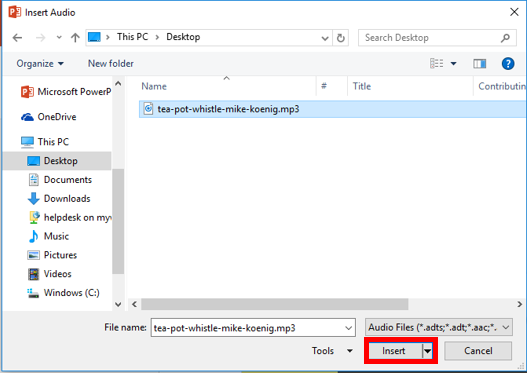
Task: Click the OneDrive cloud icon
Action: pyautogui.click(x=27, y=117)
